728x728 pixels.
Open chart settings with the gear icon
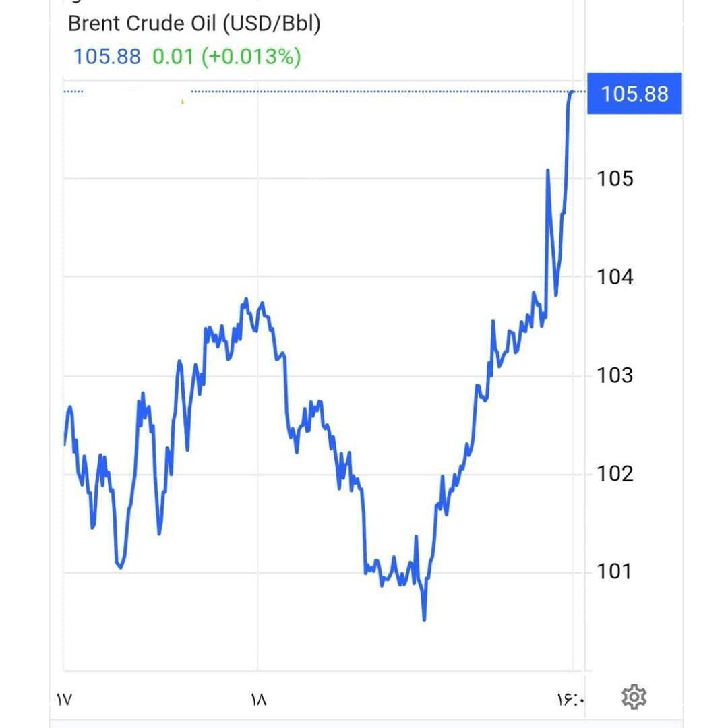(x=634, y=697)
